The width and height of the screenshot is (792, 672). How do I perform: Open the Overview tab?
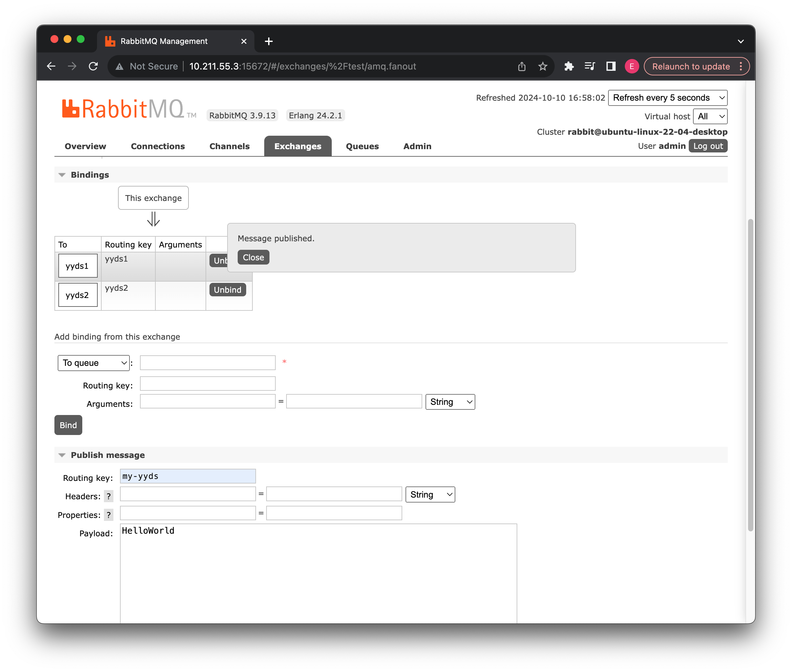[x=85, y=146]
